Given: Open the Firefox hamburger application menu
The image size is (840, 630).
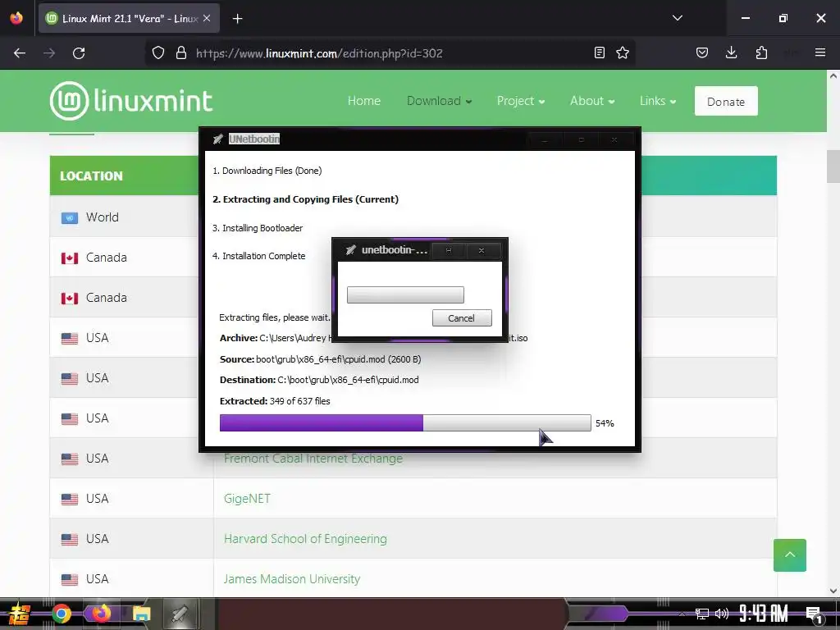Looking at the screenshot, I should click(820, 52).
